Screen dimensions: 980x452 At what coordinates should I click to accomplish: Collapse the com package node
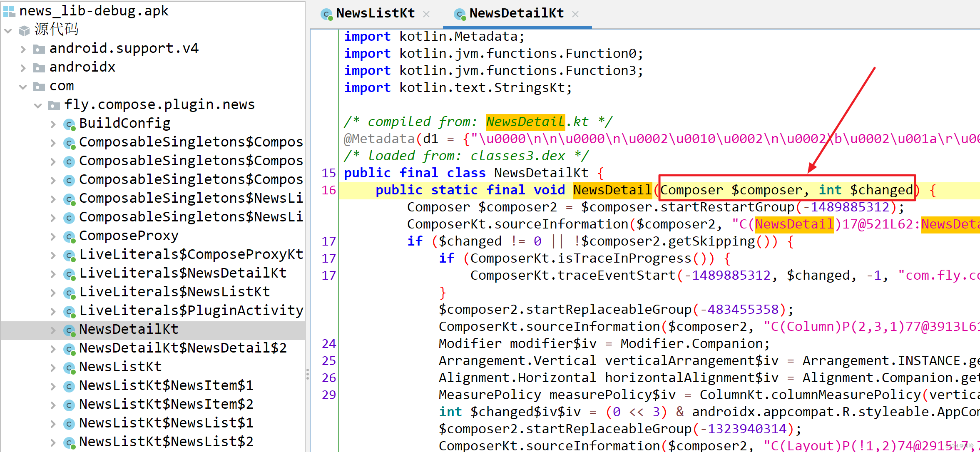(x=23, y=87)
